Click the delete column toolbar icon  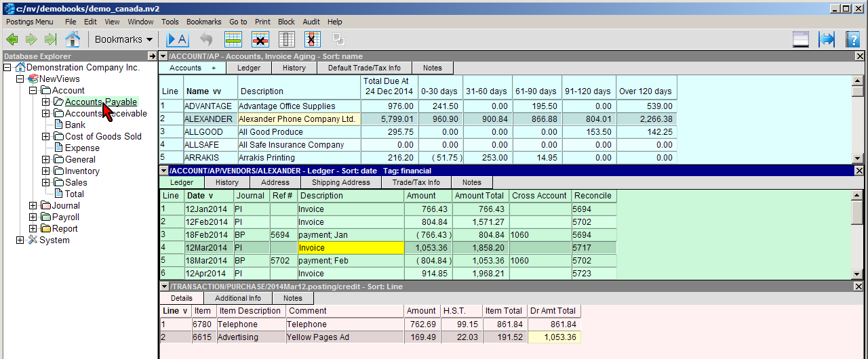click(x=312, y=39)
